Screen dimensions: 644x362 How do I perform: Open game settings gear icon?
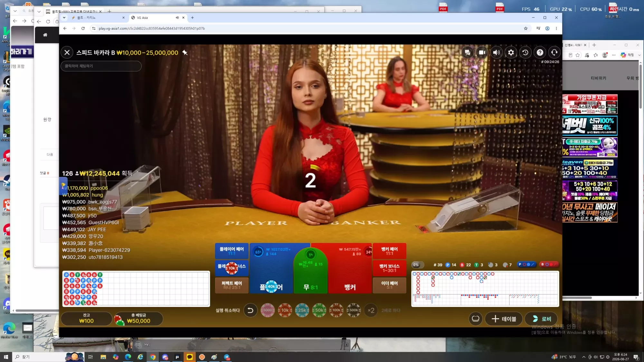coord(511,52)
